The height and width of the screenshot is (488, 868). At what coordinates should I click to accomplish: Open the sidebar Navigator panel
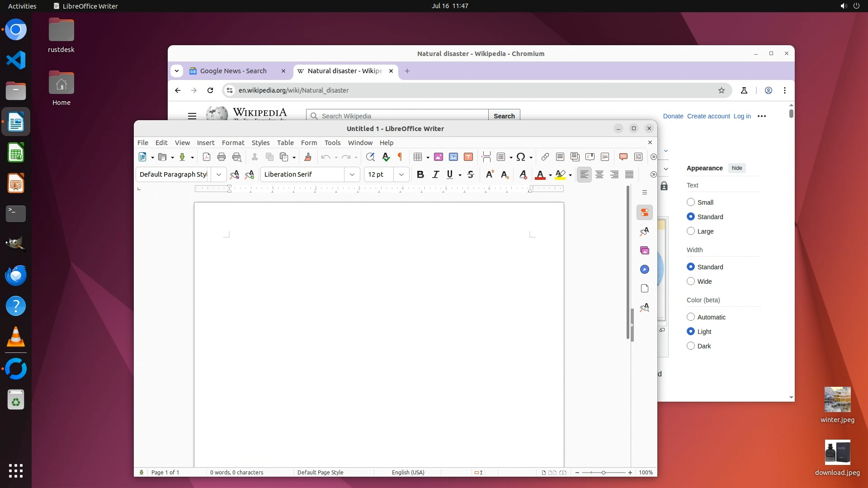[645, 269]
